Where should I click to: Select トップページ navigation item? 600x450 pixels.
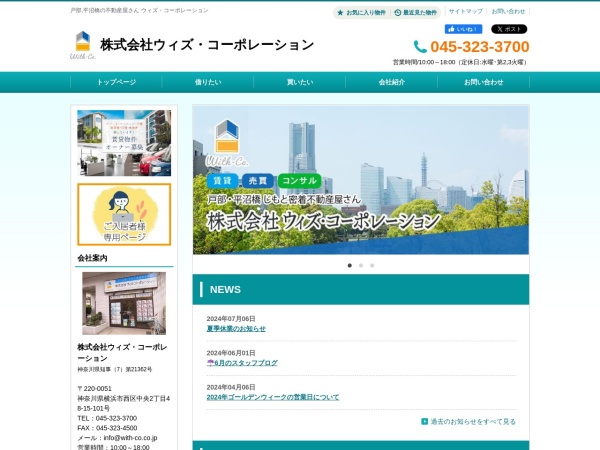click(116, 82)
